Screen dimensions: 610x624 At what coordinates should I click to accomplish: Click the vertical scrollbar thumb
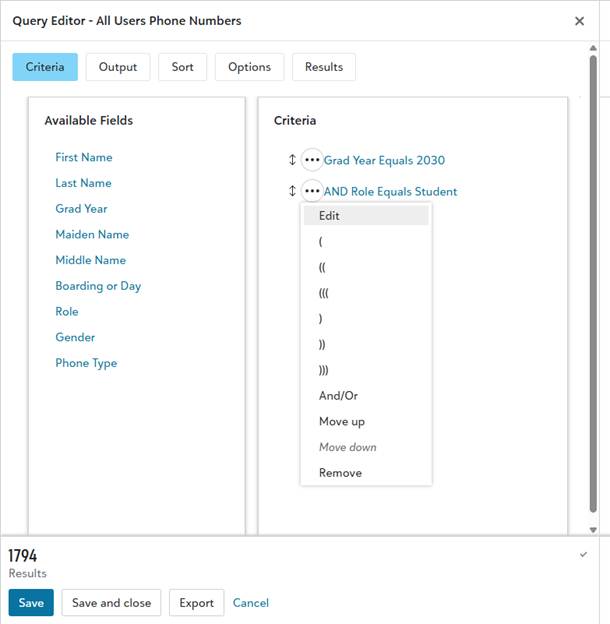tap(593, 284)
